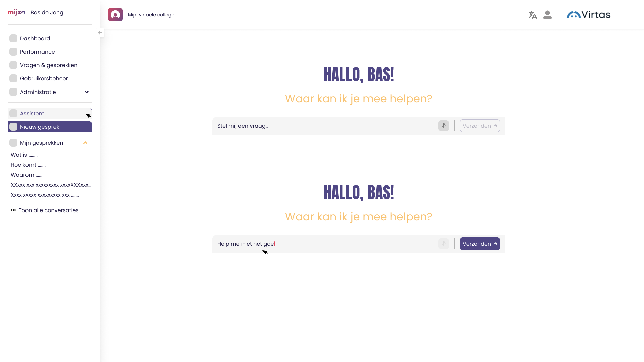This screenshot has height=362, width=644.
Task: Collapse the Mijn gesprekken list chevron
Action: coord(85,143)
